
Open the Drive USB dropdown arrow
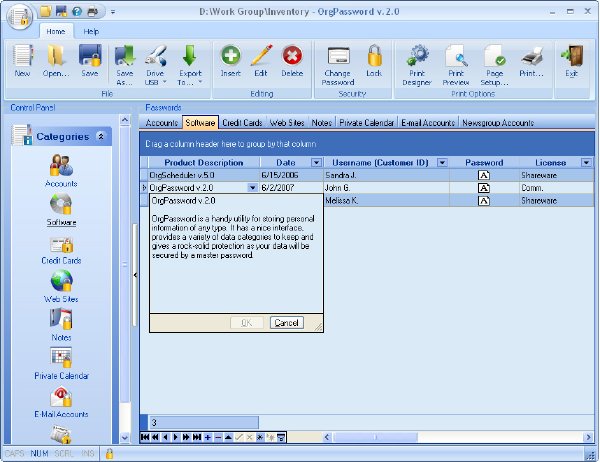point(165,82)
